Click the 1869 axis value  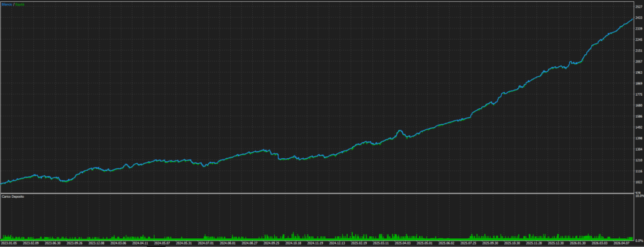click(x=639, y=84)
